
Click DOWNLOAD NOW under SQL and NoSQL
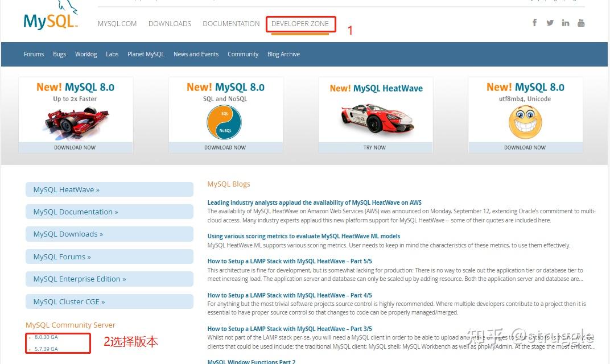[225, 147]
